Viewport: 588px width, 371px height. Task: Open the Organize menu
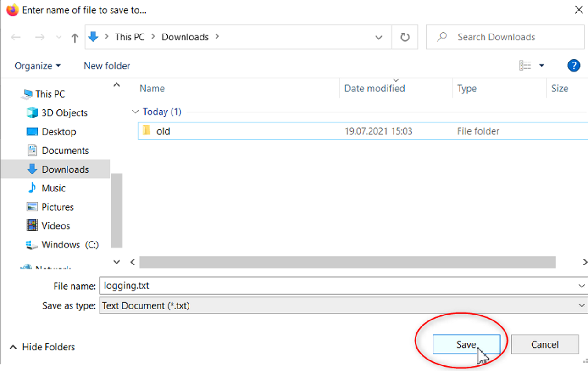38,66
